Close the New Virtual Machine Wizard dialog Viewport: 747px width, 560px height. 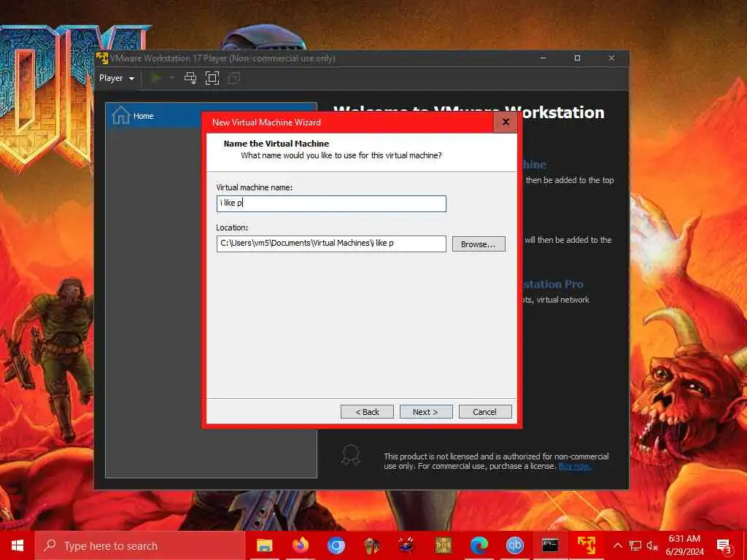(x=506, y=122)
